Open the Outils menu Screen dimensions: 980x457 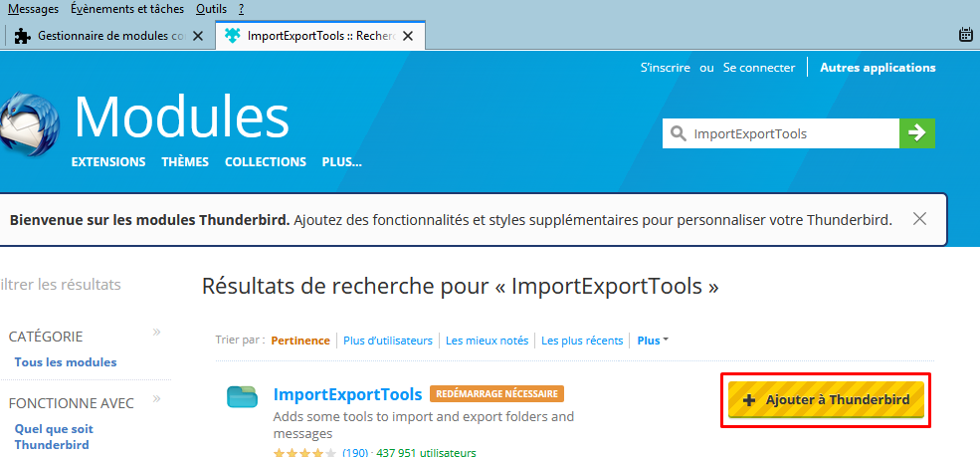click(x=211, y=8)
